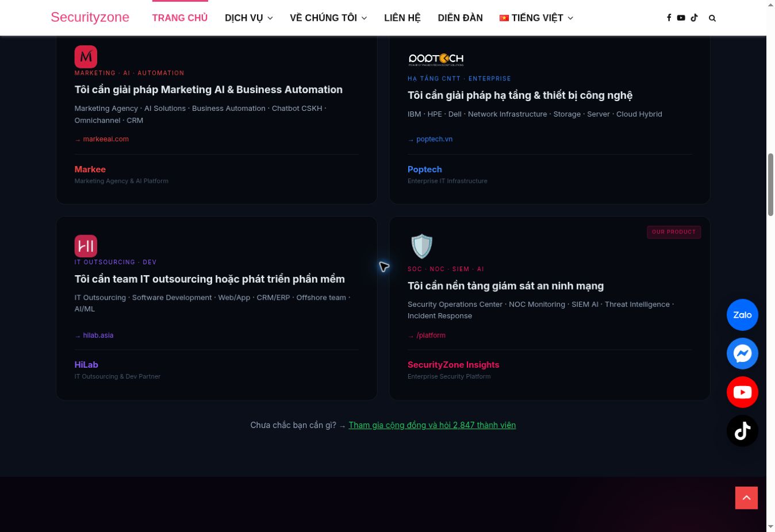Click the IT Outsourcing & Dev Partner subtitle

click(x=118, y=377)
